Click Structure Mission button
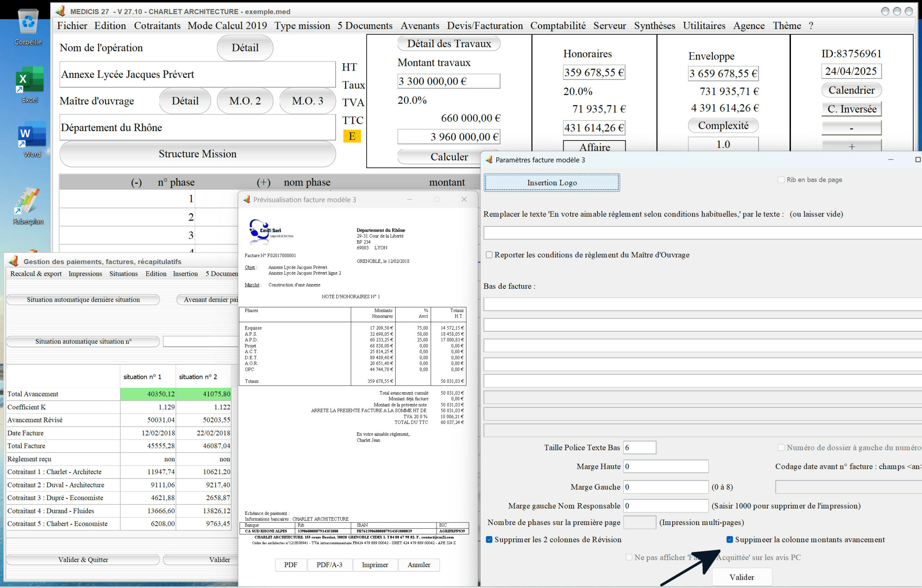Image resolution: width=922 pixels, height=588 pixels. pyautogui.click(x=198, y=154)
